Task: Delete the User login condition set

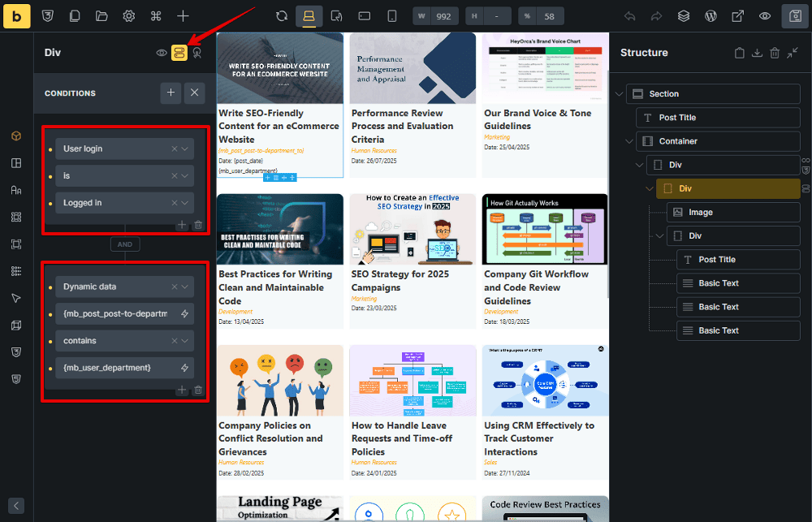Action: pyautogui.click(x=198, y=225)
